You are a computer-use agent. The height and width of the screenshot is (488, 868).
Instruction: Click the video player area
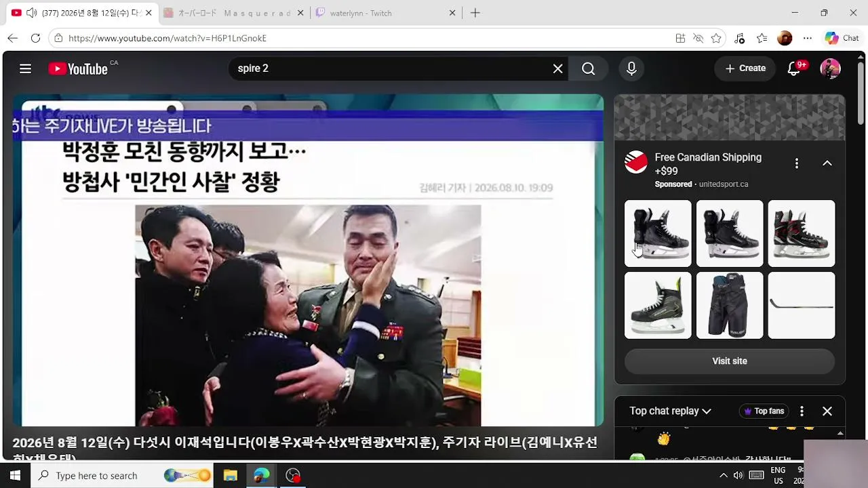point(308,260)
